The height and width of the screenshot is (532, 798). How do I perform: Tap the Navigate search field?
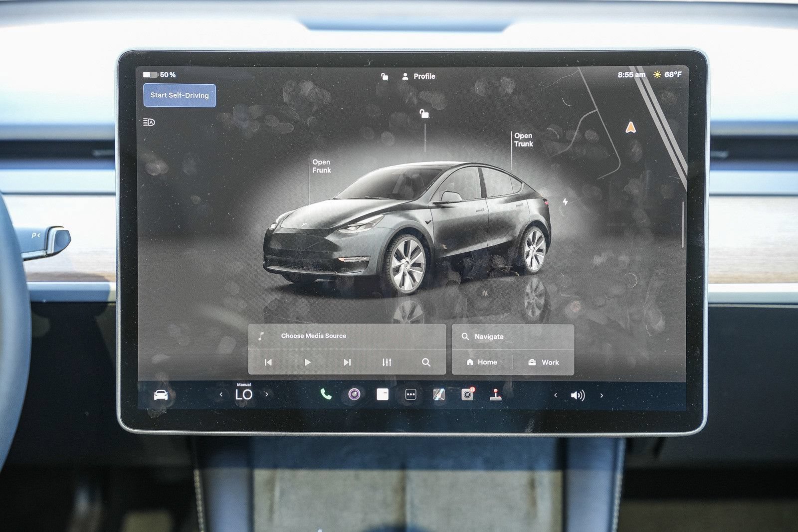(513, 337)
